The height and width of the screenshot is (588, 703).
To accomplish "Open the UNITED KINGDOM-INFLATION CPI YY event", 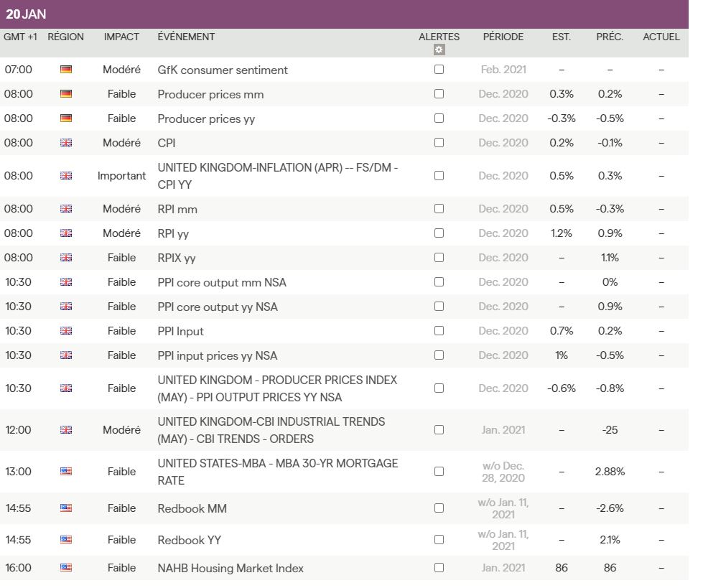I will 277,176.
